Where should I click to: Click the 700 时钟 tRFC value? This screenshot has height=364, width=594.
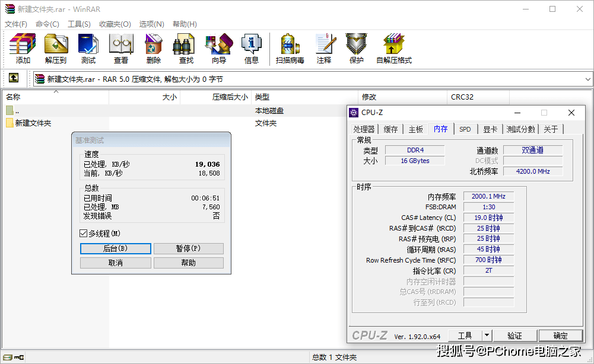tap(488, 260)
